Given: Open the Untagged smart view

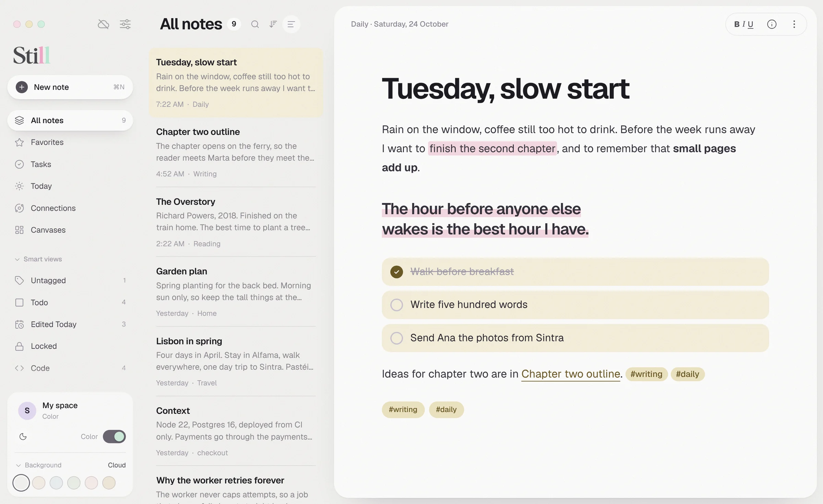Looking at the screenshot, I should click(70, 280).
